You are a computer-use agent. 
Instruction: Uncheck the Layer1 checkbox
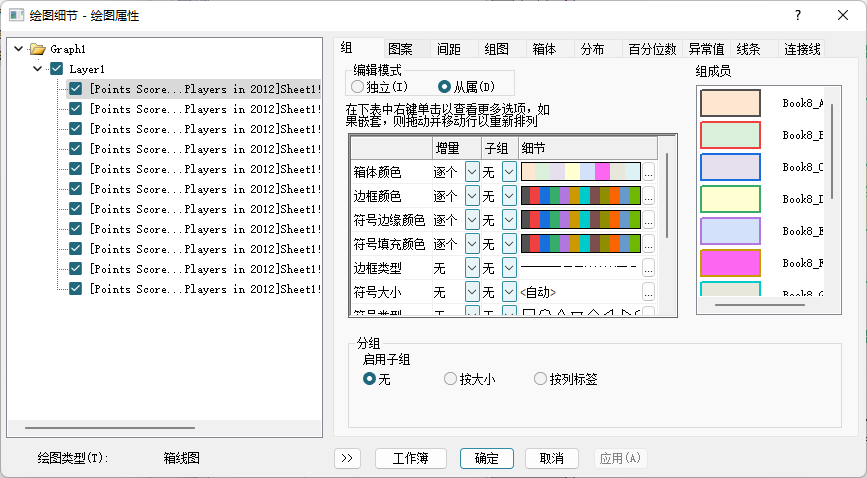pos(56,69)
